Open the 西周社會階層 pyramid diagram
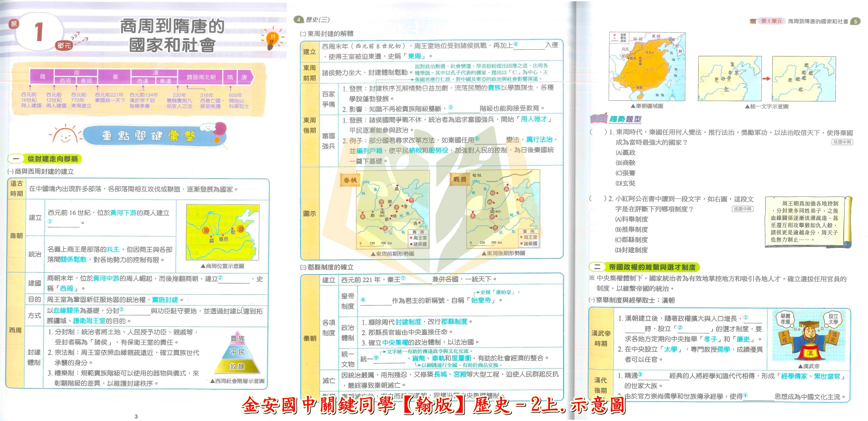The height and width of the screenshot is (421, 868). click(x=237, y=353)
